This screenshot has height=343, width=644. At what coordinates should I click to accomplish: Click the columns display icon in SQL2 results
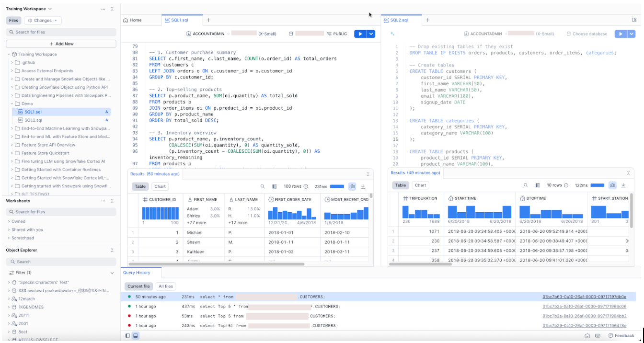coord(538,185)
